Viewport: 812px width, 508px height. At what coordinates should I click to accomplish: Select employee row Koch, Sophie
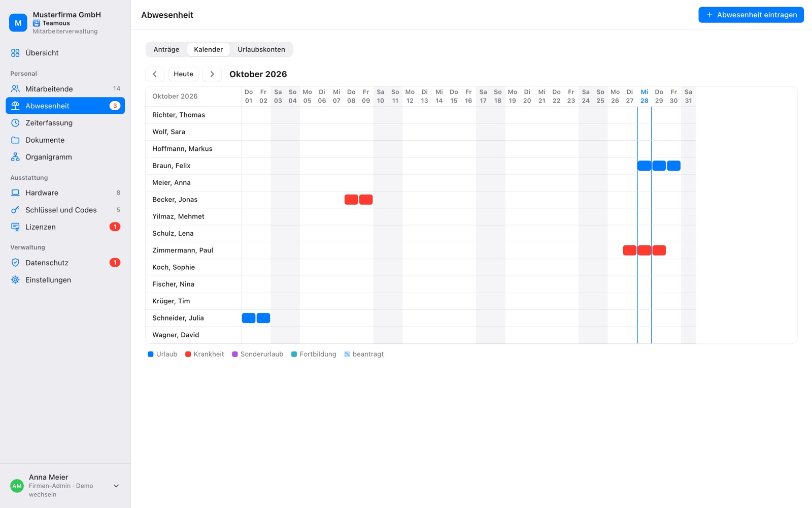(x=421, y=267)
